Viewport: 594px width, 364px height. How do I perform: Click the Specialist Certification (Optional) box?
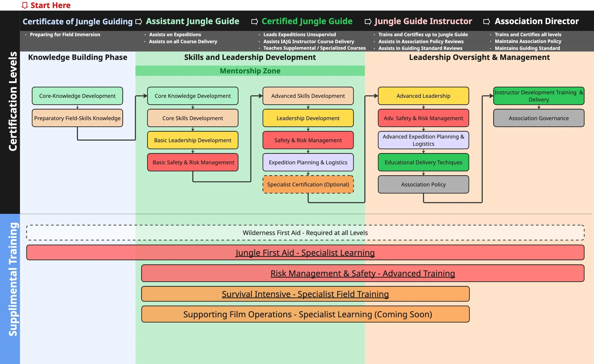point(308,184)
